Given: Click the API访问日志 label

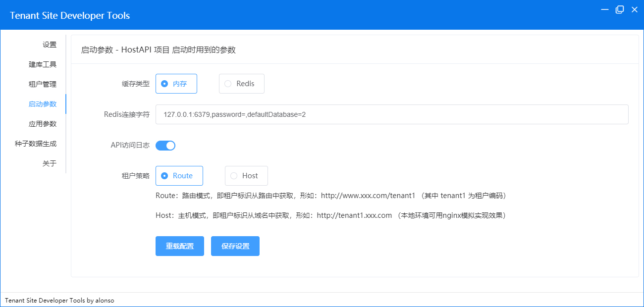Looking at the screenshot, I should 130,146.
